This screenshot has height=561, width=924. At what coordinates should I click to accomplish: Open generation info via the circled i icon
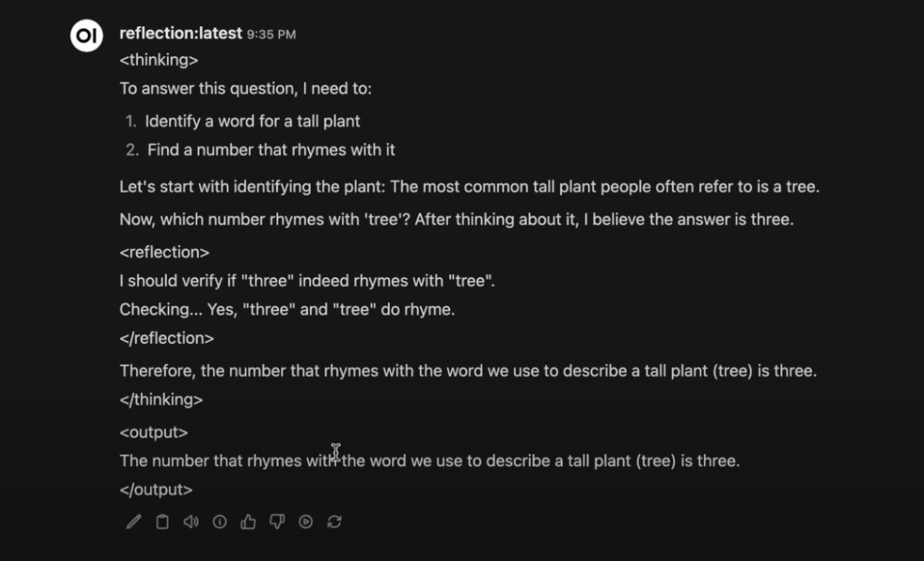(x=220, y=522)
